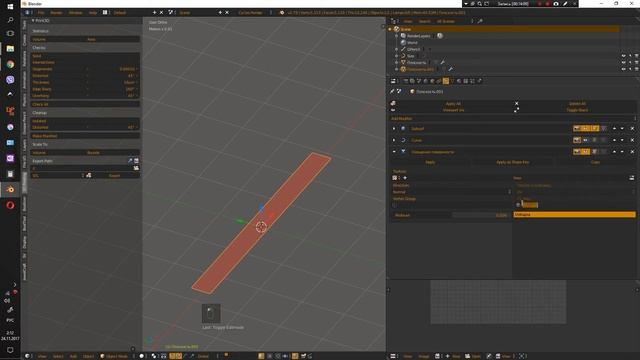640x360 pixels.
Task: Open the Help menu
Action: pos(93,13)
